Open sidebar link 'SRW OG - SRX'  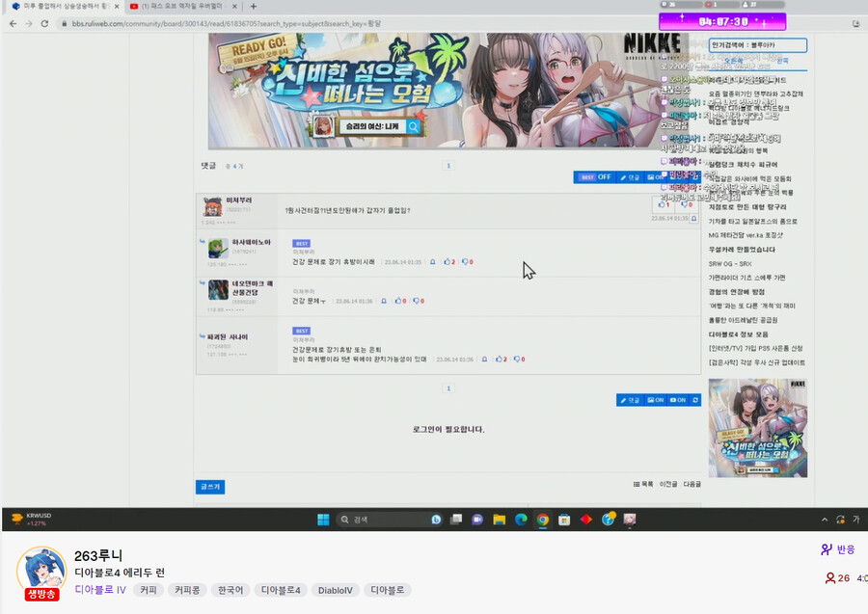730,264
